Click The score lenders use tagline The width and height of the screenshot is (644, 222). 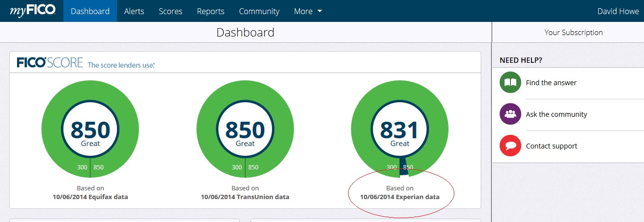(x=121, y=65)
